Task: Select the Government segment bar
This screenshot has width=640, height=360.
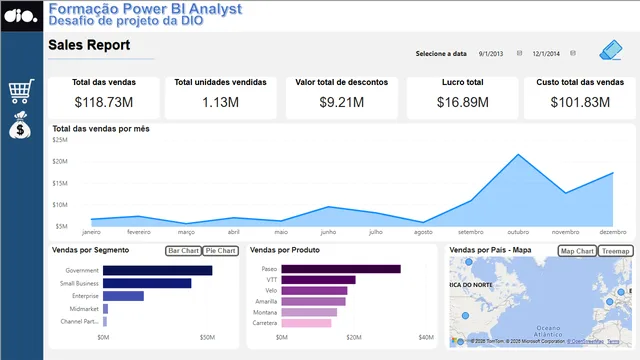Action: pyautogui.click(x=158, y=270)
